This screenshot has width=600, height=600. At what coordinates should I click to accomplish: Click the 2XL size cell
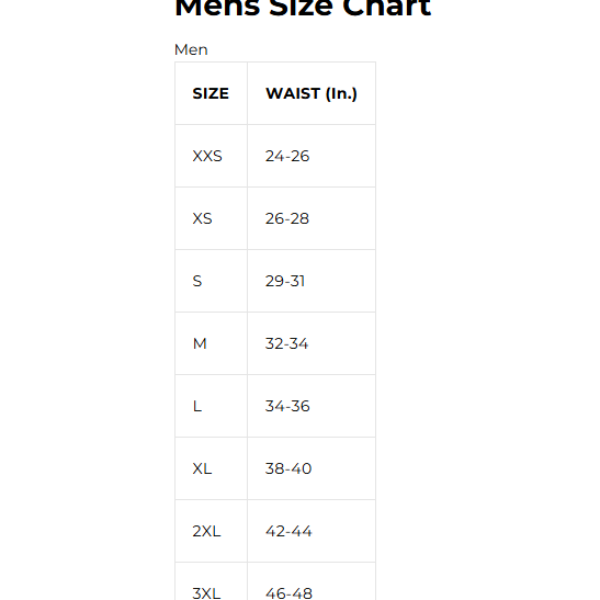point(206,531)
